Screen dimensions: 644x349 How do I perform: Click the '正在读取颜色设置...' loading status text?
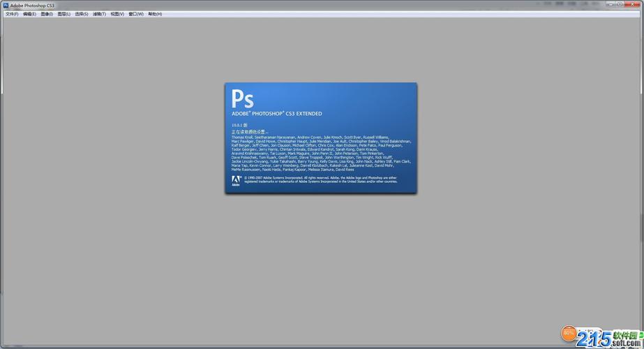click(x=249, y=132)
